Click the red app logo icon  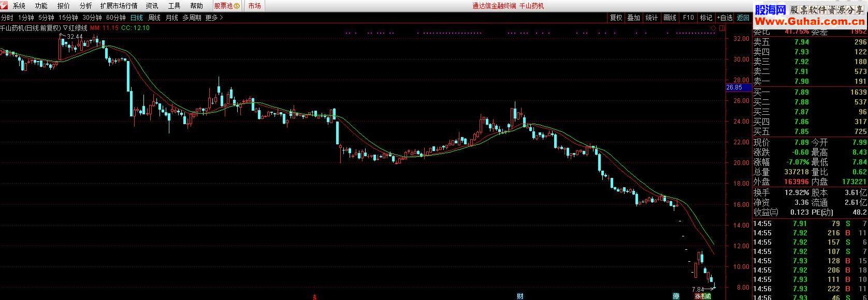coord(4,6)
